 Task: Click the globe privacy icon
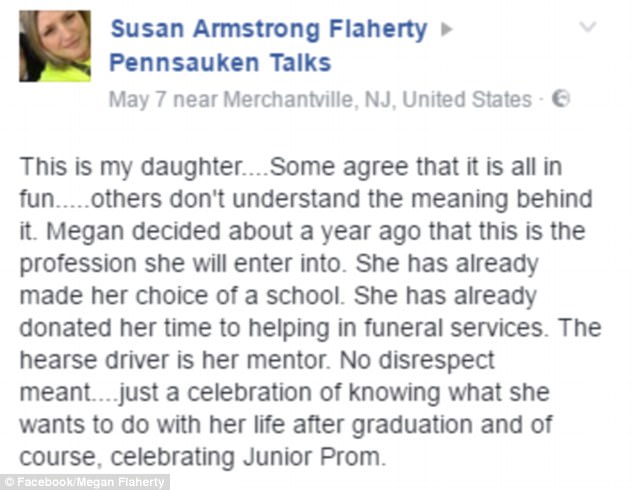561,99
